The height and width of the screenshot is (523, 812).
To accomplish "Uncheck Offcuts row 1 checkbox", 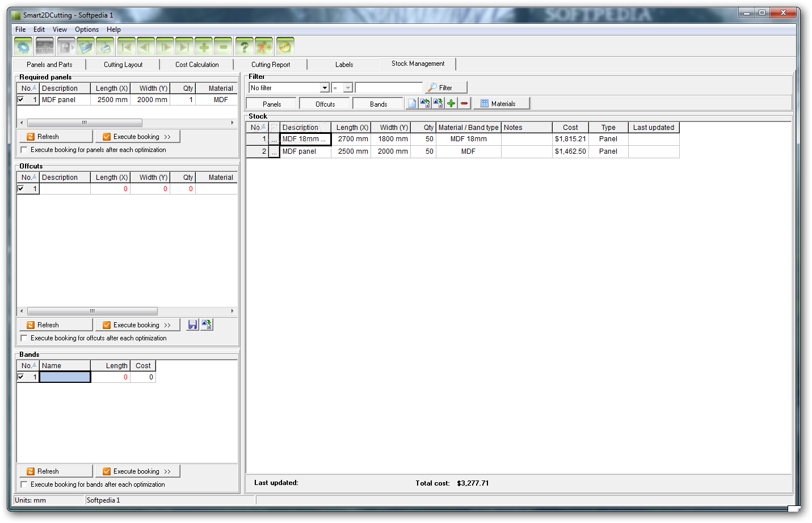I will click(21, 188).
